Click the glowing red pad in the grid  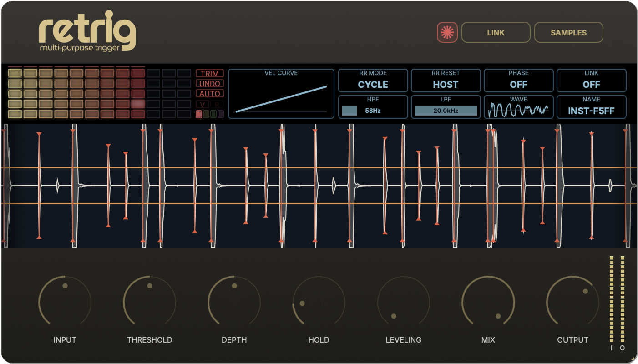pos(138,104)
